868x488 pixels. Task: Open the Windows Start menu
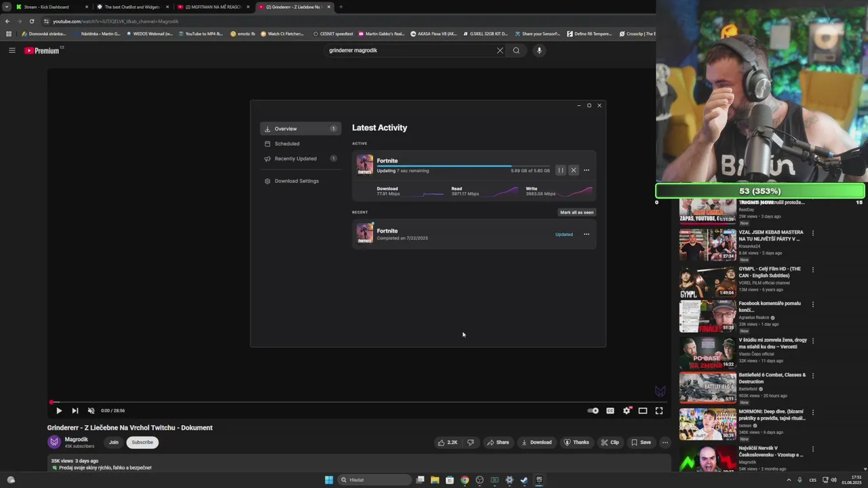[329, 480]
